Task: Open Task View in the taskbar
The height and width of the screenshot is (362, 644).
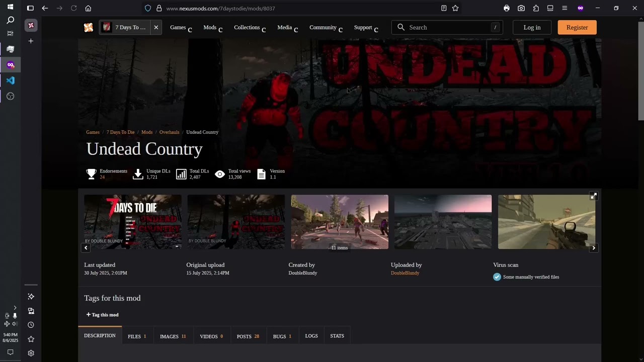Action: coord(10,33)
